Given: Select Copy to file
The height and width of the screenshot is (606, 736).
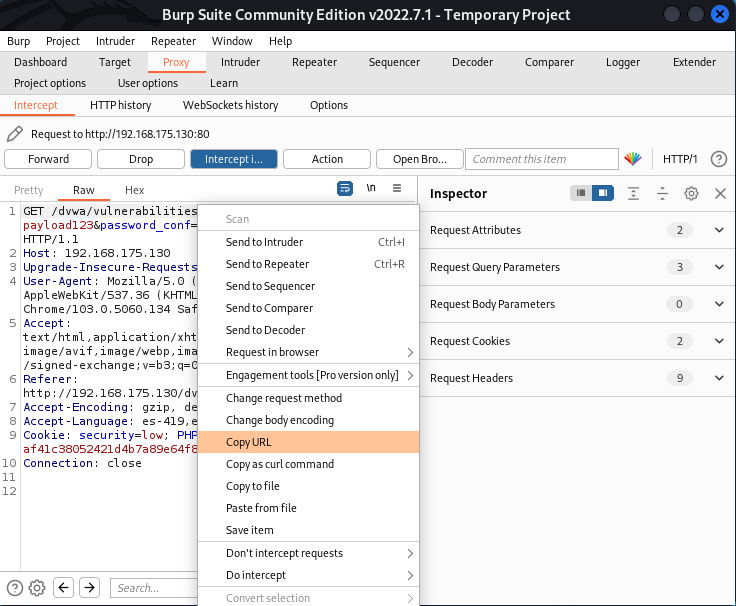Looking at the screenshot, I should [x=308, y=486].
